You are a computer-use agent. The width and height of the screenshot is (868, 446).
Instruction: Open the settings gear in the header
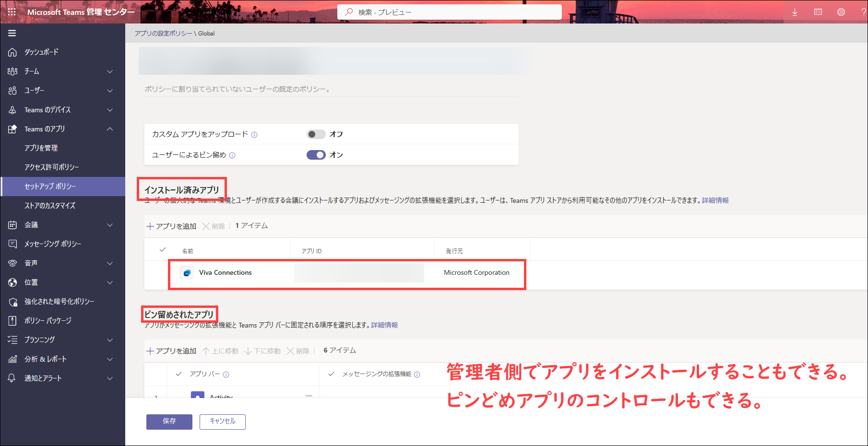[x=841, y=12]
